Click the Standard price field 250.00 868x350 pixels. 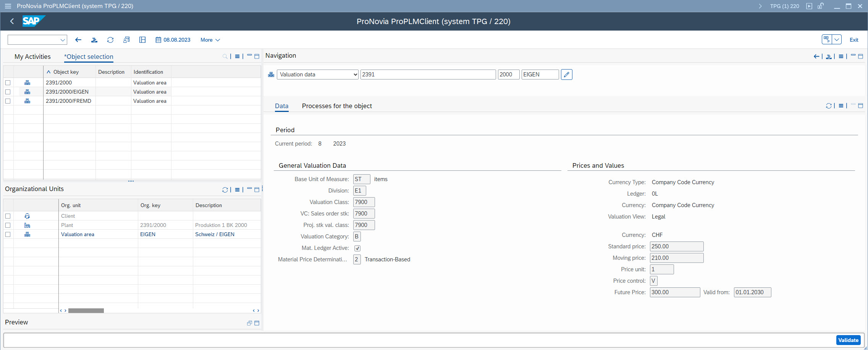point(677,246)
